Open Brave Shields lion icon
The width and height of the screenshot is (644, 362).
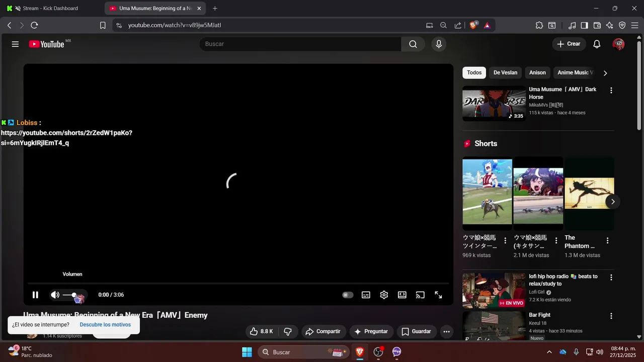pyautogui.click(x=473, y=25)
